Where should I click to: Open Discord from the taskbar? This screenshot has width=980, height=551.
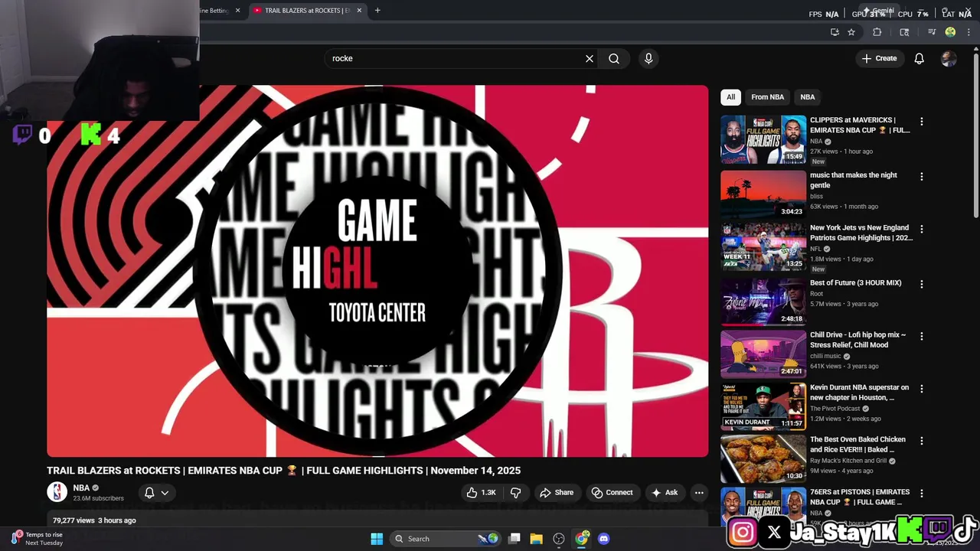604,539
